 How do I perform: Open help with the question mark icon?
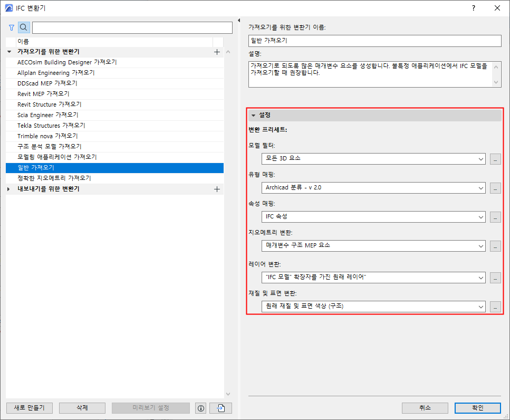coord(473,8)
